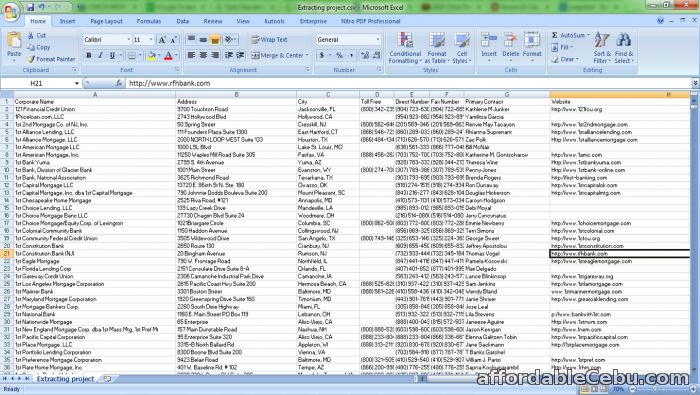This screenshot has width=700, height=395.
Task: Increase font size with the grow font icon
Action: 162,40
